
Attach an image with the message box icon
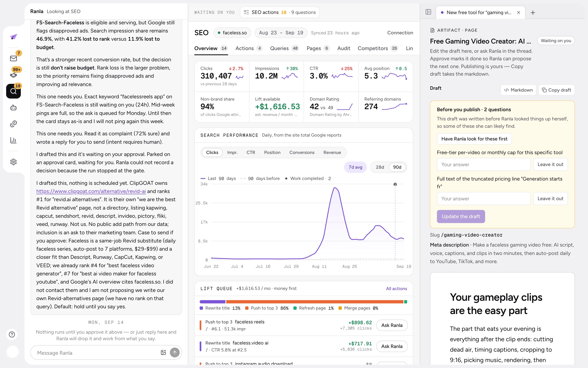pos(163,352)
